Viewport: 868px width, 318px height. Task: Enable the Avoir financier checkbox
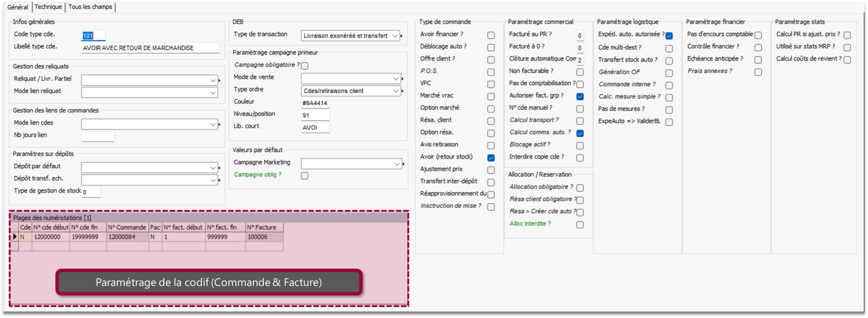(491, 35)
